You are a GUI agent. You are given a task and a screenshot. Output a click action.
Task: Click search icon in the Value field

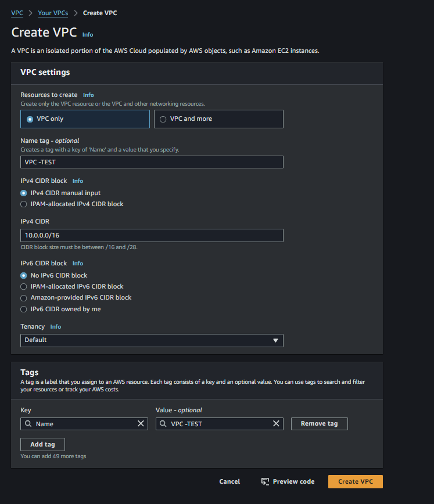(x=163, y=424)
